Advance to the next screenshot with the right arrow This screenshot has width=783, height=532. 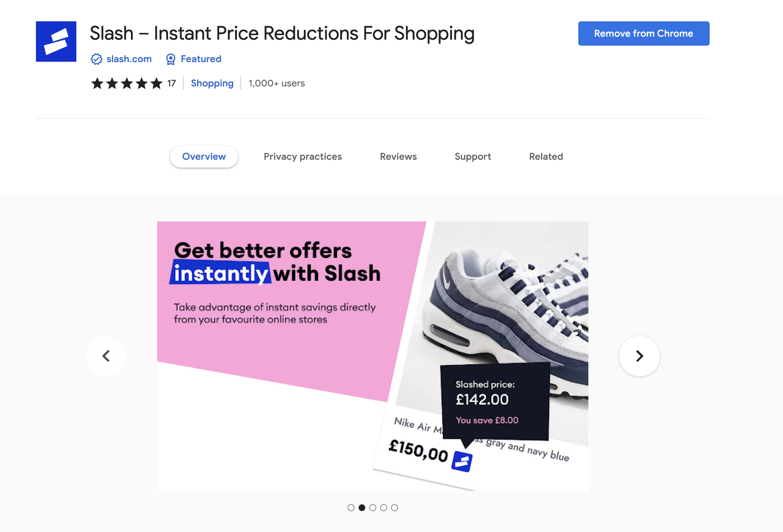pos(640,356)
